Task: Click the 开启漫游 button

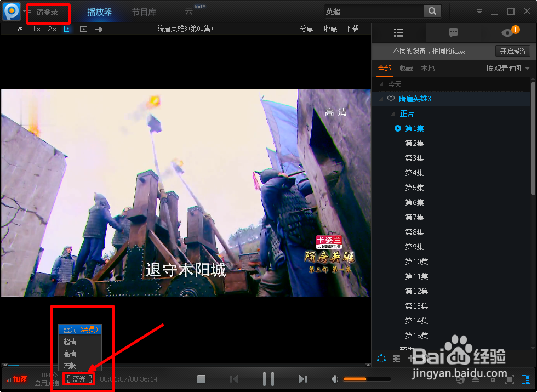Action: tap(513, 52)
